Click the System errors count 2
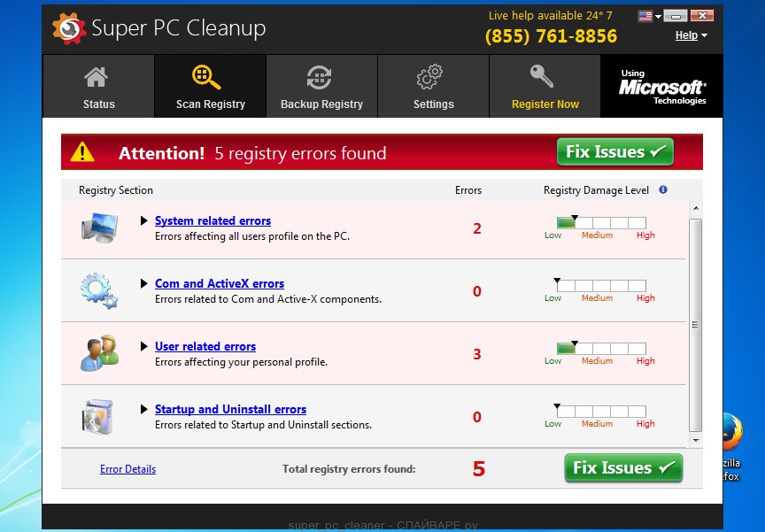The height and width of the screenshot is (532, 765). (477, 228)
